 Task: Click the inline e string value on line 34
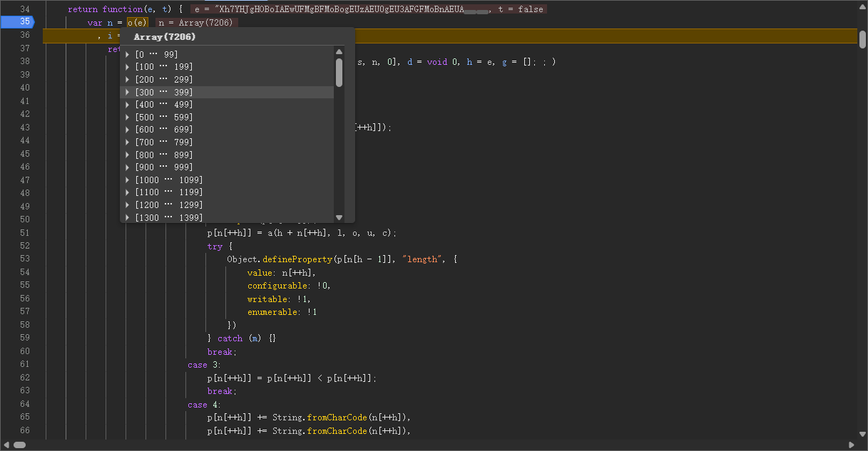[x=342, y=10]
